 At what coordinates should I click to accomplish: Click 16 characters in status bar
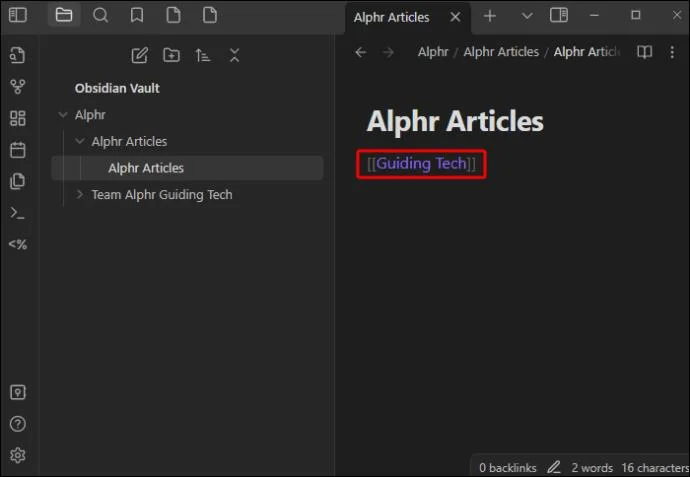(655, 468)
